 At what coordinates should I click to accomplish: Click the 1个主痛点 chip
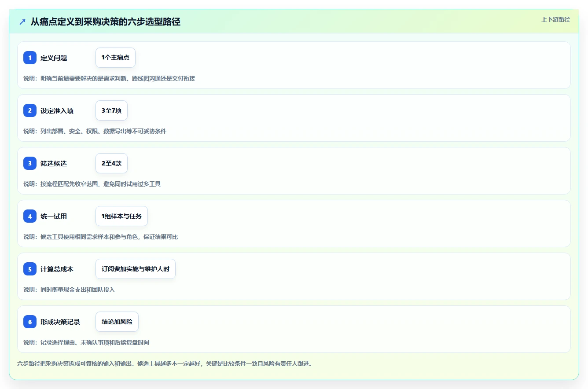(115, 58)
